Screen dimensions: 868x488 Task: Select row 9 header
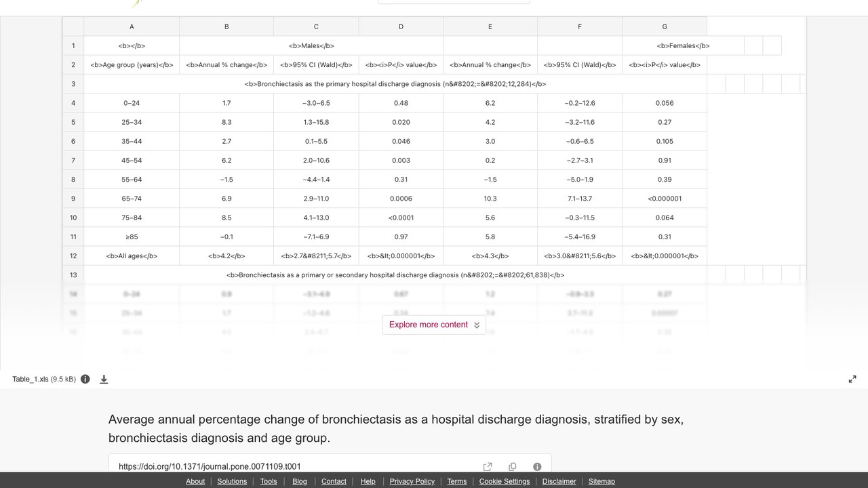pyautogui.click(x=73, y=199)
